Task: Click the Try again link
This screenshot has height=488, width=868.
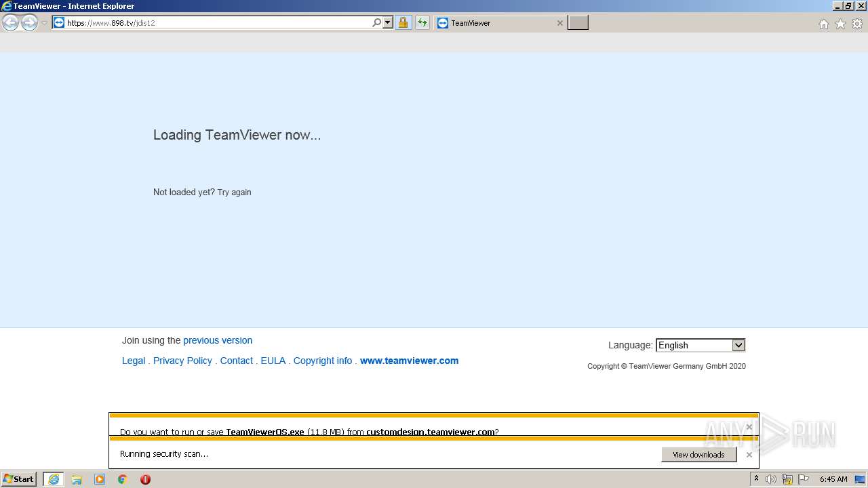Action: [234, 192]
